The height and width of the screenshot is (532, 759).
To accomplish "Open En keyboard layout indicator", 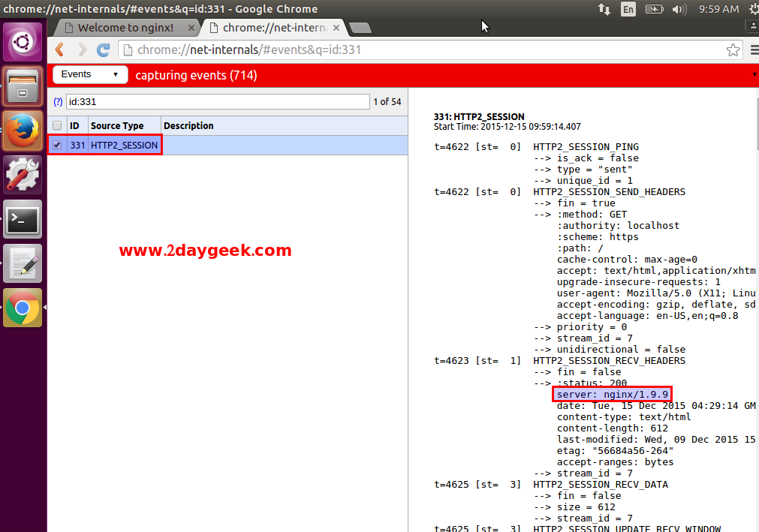I will pyautogui.click(x=628, y=9).
